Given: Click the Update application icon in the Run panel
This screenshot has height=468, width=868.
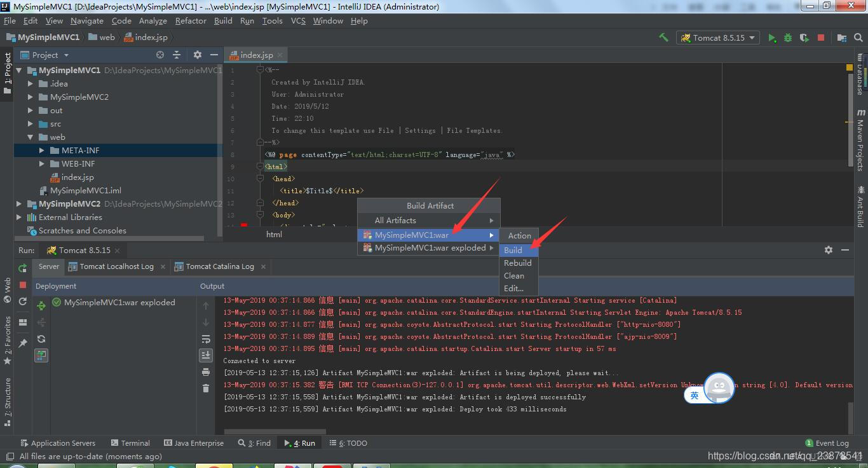Looking at the screenshot, I should point(23,301).
